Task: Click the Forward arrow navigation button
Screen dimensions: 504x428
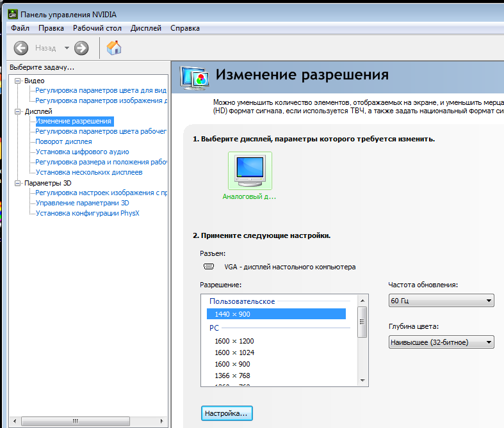Action: pyautogui.click(x=81, y=48)
